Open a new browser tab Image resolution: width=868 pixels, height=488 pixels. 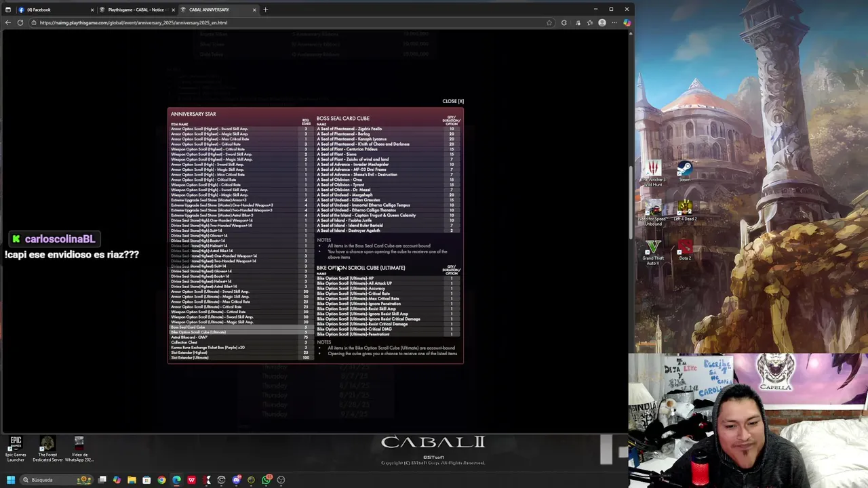click(x=266, y=9)
